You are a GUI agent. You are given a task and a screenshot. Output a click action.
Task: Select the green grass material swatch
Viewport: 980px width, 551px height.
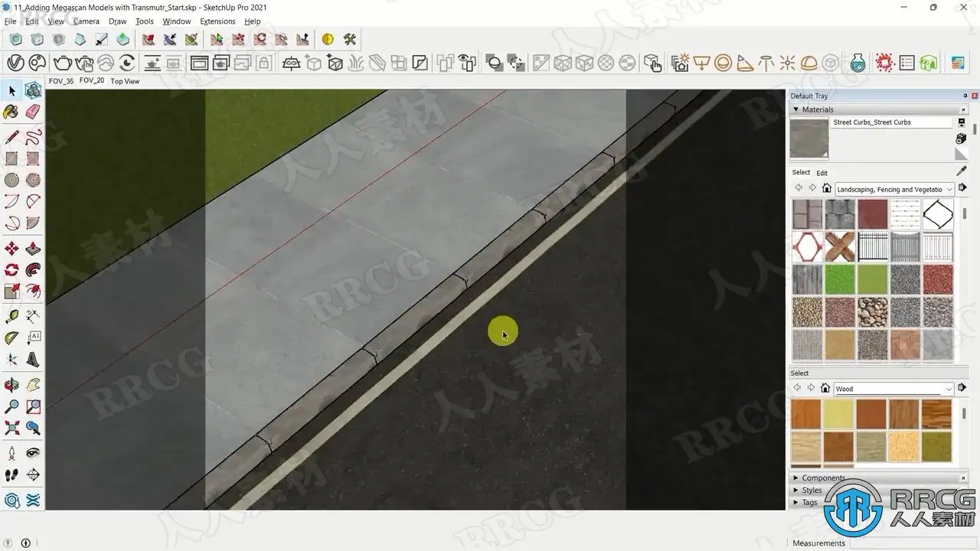[x=840, y=279]
